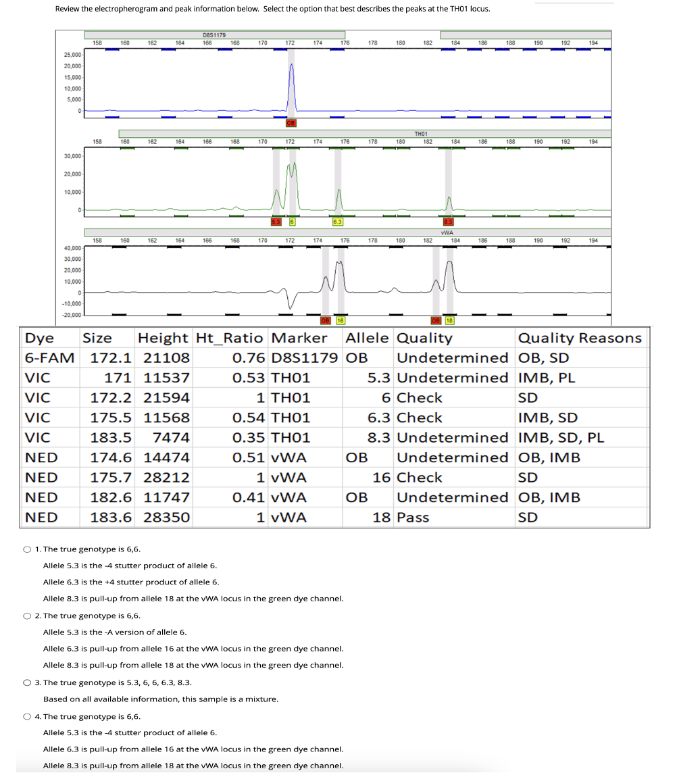Click the green D8S1179 marker header bar
This screenshot has width=700, height=773.
214,34
